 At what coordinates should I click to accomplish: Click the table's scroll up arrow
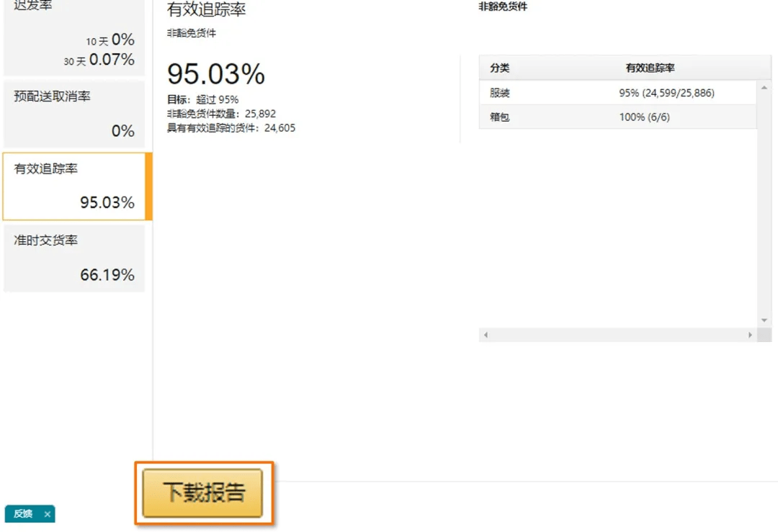(764, 88)
